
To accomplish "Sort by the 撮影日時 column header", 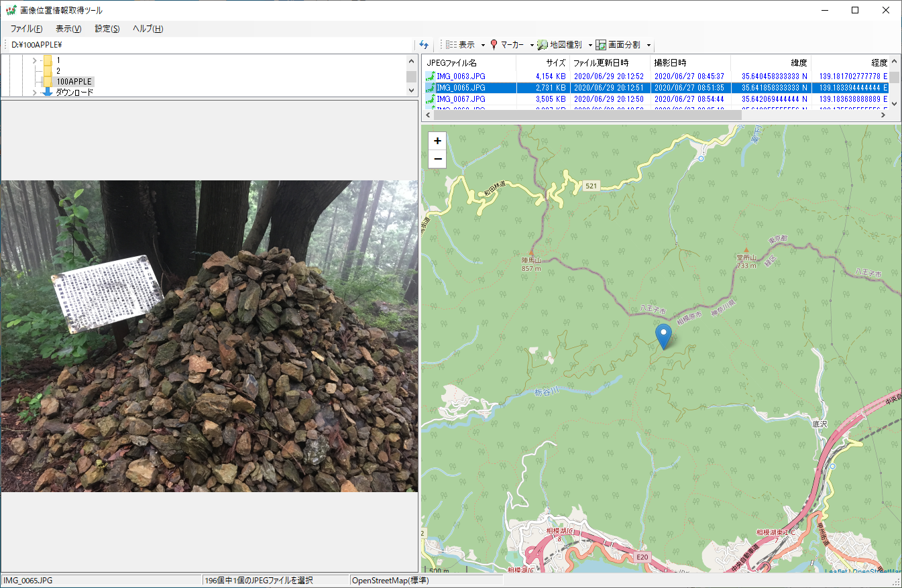I will coord(690,63).
